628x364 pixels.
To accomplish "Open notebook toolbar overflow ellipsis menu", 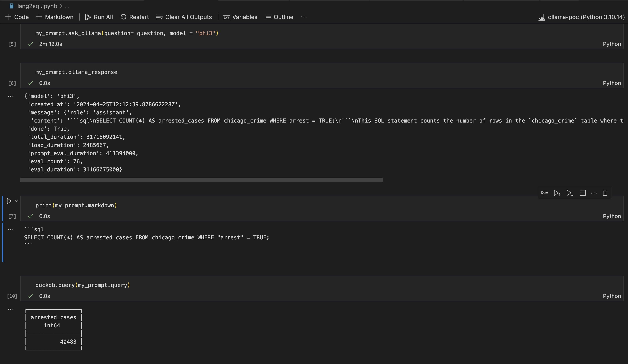I will point(304,17).
